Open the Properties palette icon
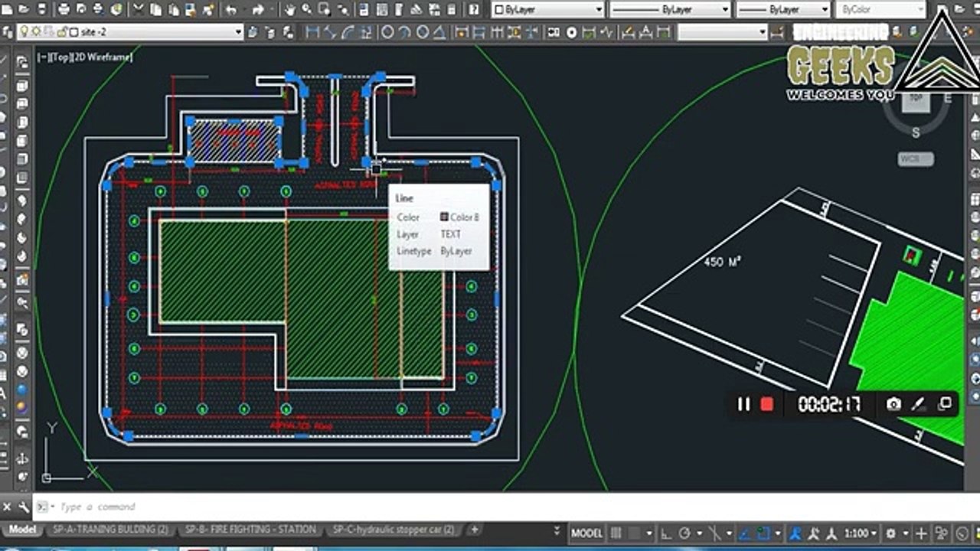The image size is (980, 551). pos(364,10)
